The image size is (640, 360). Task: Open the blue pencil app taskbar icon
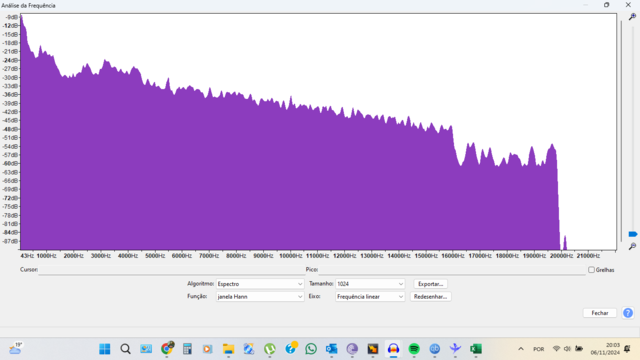(249, 349)
